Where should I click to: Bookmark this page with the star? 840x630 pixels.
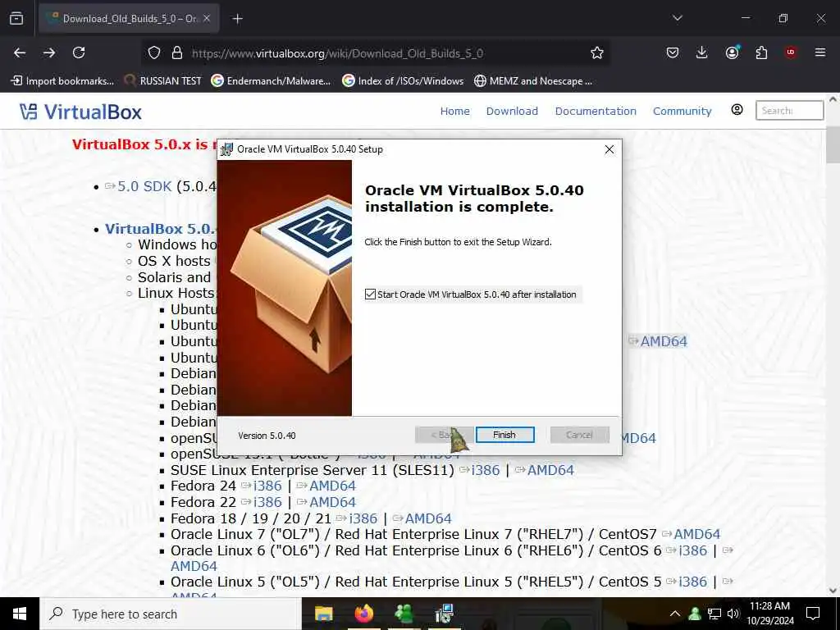pos(597,52)
